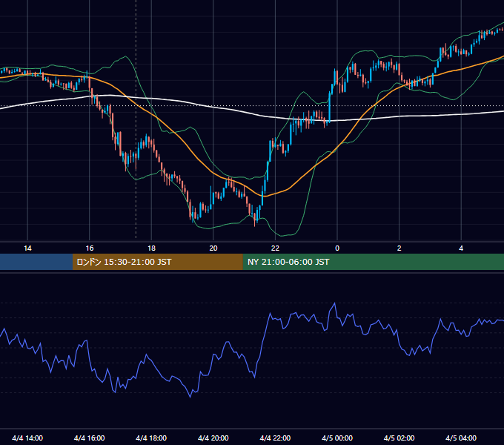Image resolution: width=504 pixels, height=445 pixels.
Task: Click the ロンドン 15:30-21:00 JST session bar
Action: pos(157,262)
